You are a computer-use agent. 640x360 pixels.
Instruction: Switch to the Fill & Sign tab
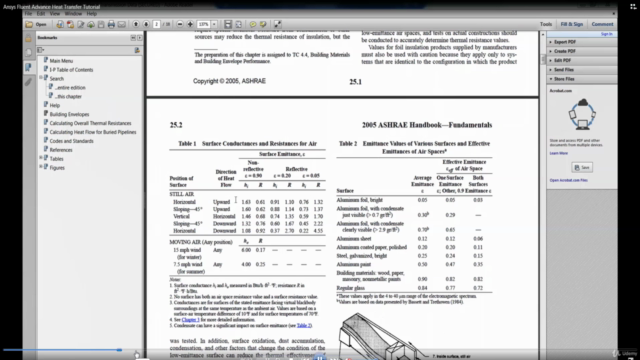click(x=572, y=24)
